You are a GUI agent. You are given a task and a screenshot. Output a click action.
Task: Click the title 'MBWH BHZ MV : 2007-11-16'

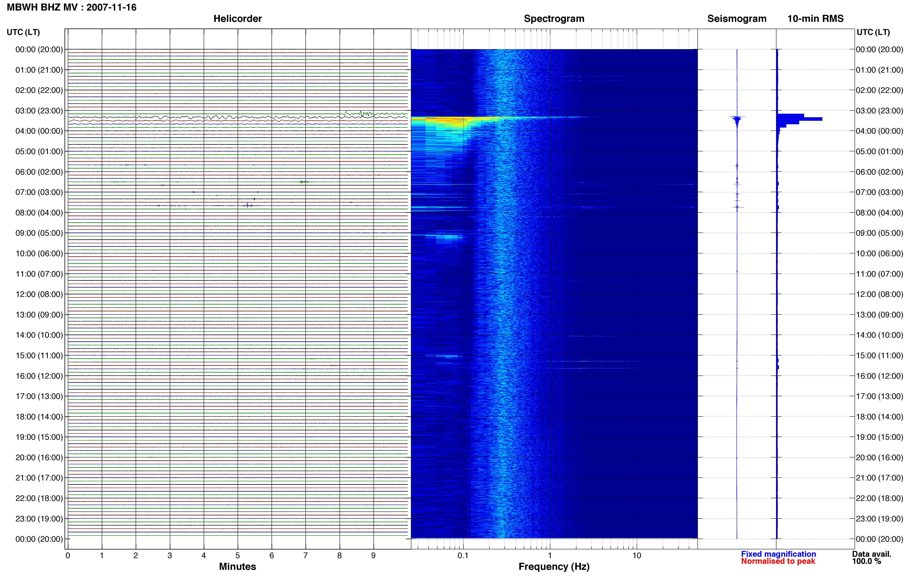click(72, 7)
